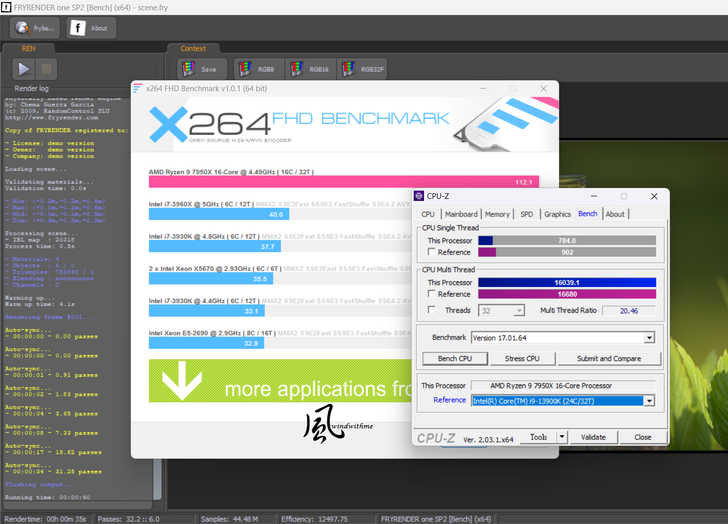This screenshot has height=524, width=728.
Task: Choose RGB32F output format icon
Action: click(362, 69)
